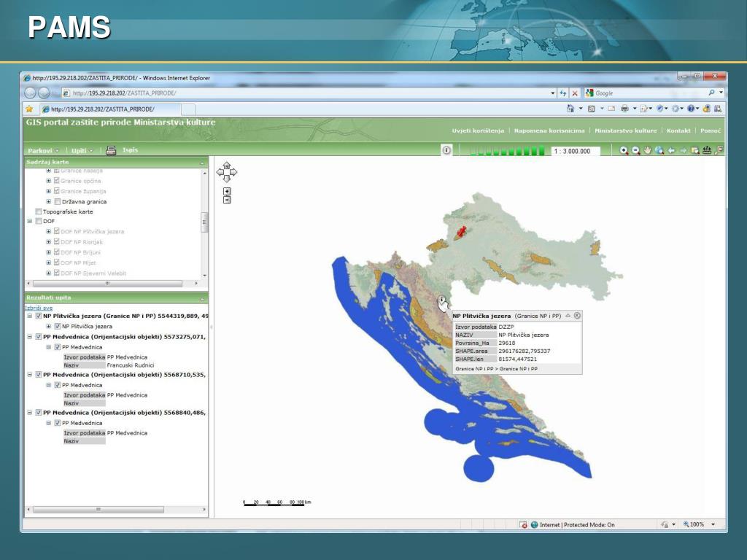Click the ZASTITA_PRIRODE browser tab
The image size is (747, 560).
click(109, 109)
